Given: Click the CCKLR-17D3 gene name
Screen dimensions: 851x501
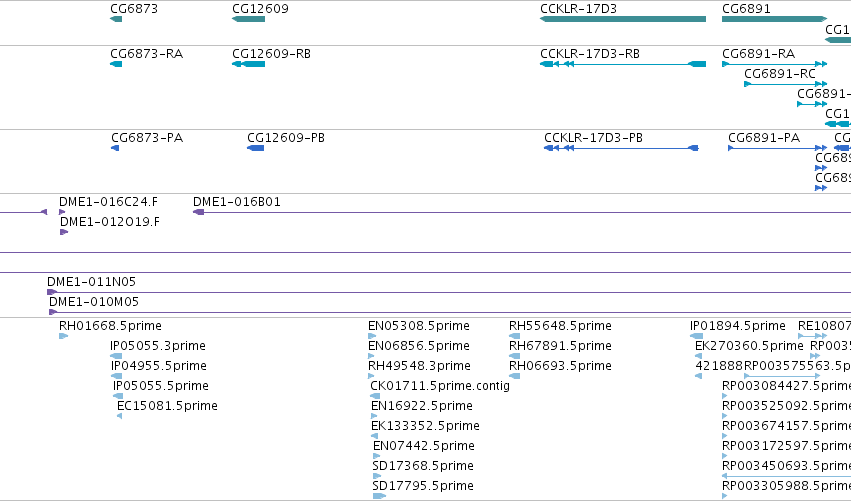Looking at the screenshot, I should (578, 9).
